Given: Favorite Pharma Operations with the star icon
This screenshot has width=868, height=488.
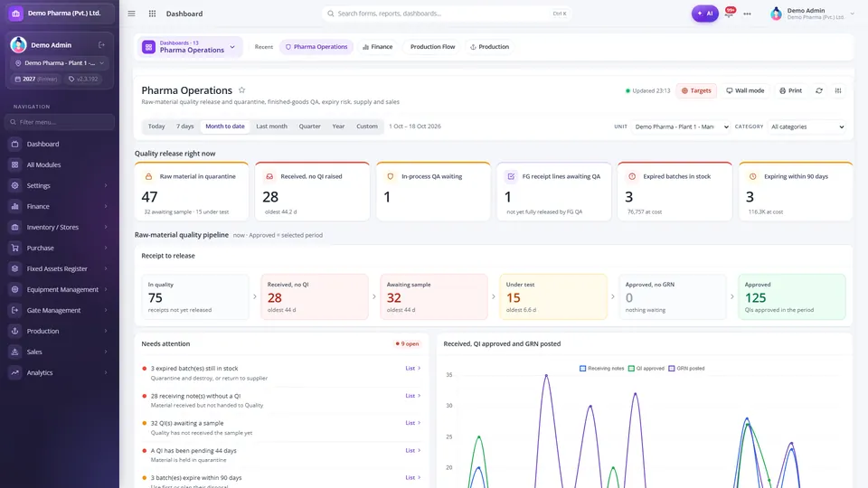Looking at the screenshot, I should (x=242, y=89).
